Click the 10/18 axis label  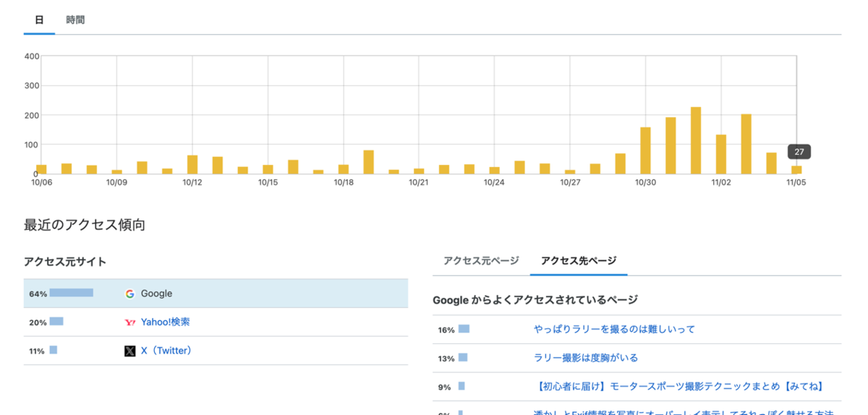click(x=344, y=182)
